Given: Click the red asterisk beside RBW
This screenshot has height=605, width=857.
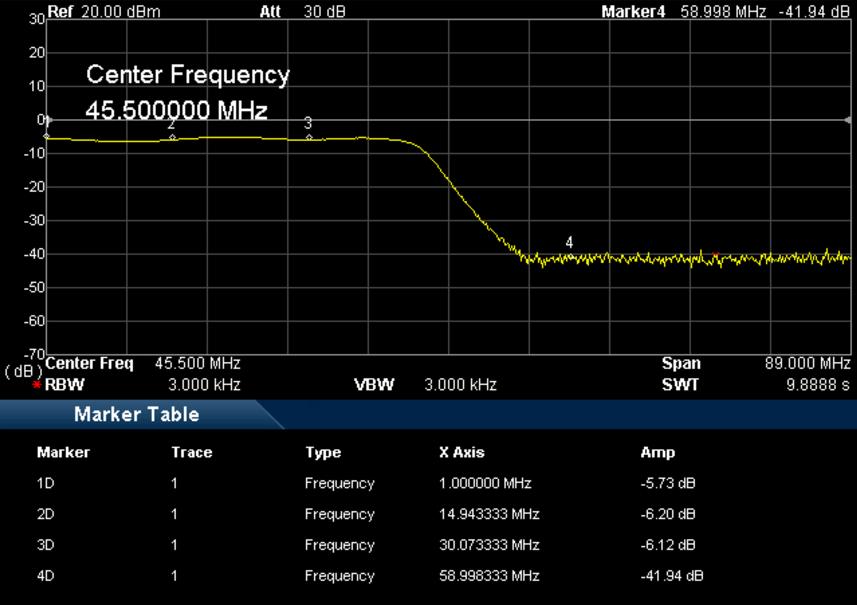Looking at the screenshot, I should tap(37, 385).
